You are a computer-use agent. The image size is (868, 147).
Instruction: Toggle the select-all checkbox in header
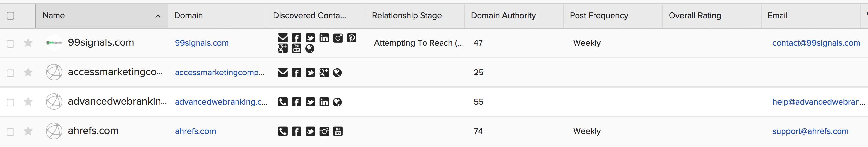tap(10, 16)
